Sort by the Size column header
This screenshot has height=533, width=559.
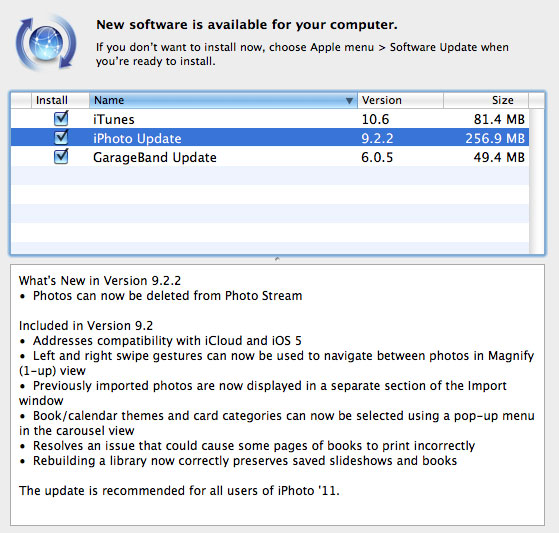coord(486,100)
